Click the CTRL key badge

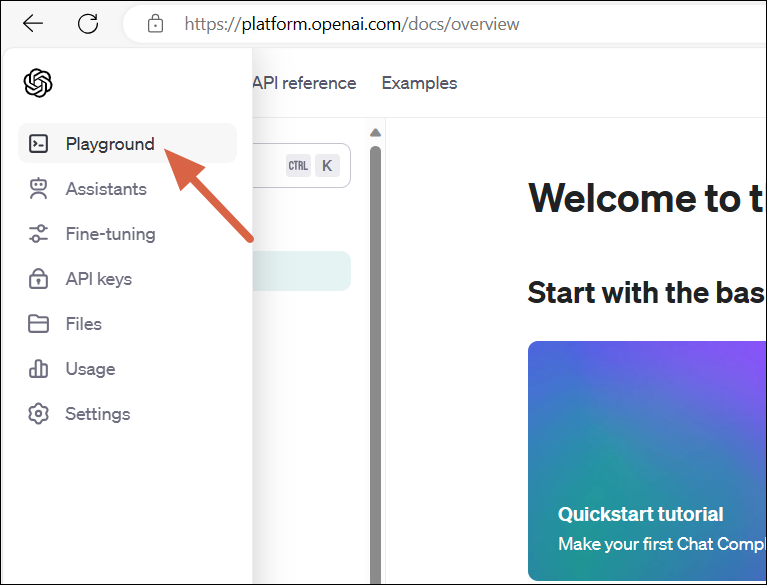[298, 165]
